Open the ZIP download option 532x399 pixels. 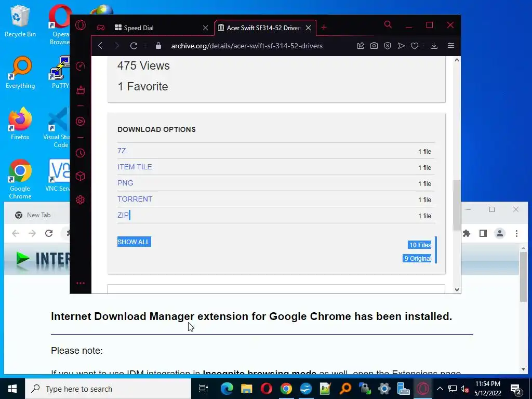[123, 215]
